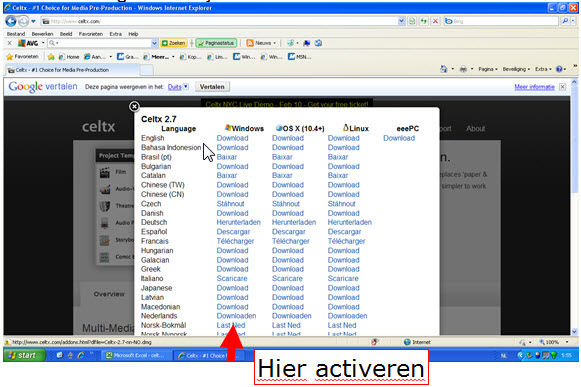
Task: Open the command bar Extra dropdown
Action: 543,69
